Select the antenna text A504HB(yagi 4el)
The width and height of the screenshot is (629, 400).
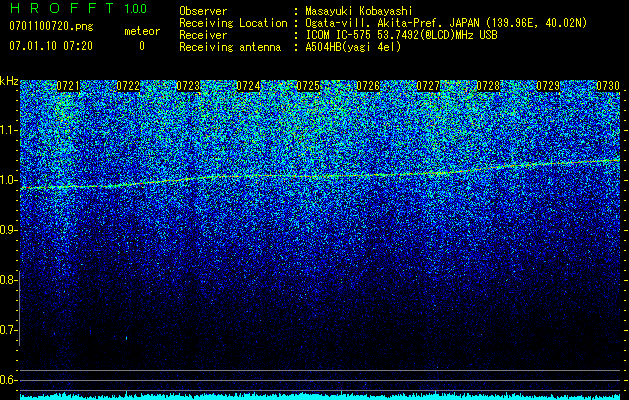(x=353, y=47)
